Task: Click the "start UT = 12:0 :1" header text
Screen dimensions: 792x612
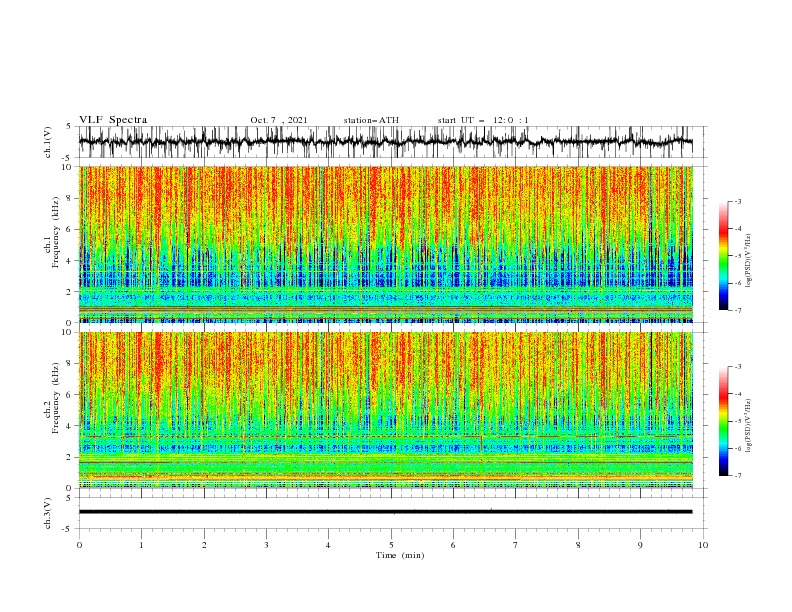Action: point(483,120)
